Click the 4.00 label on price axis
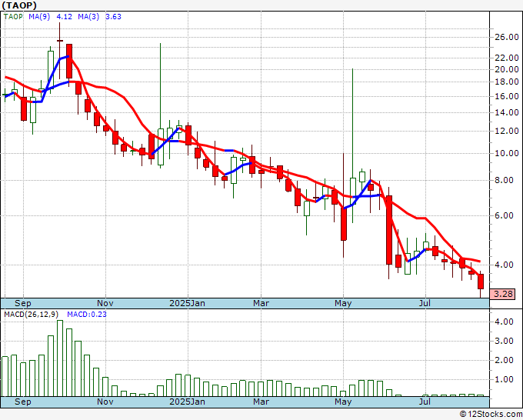Viewport: 523px width, 420px height. coord(504,265)
